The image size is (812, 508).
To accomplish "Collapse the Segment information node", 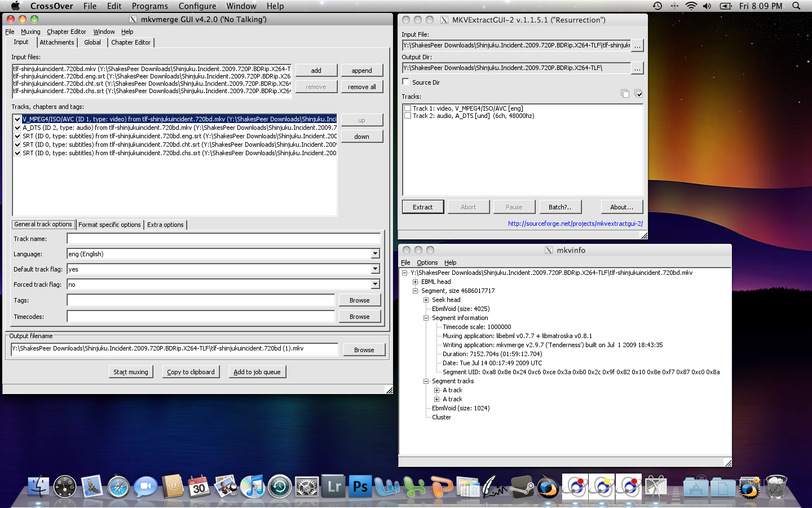I will [x=426, y=318].
